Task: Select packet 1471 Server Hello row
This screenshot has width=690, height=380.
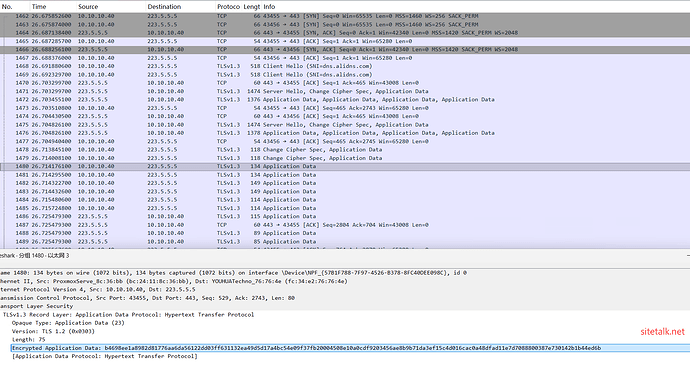Action: (345, 91)
